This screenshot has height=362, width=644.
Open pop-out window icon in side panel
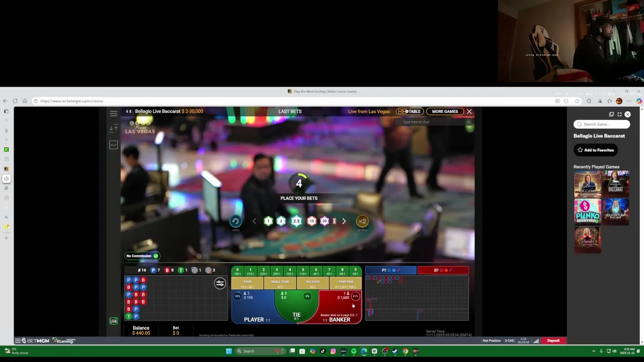(611, 115)
